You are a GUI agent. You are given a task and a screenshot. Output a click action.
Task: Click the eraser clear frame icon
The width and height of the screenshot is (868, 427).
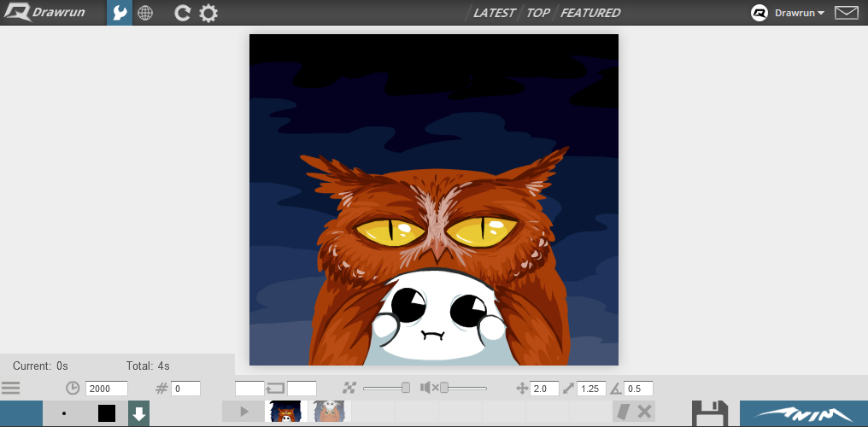623,412
